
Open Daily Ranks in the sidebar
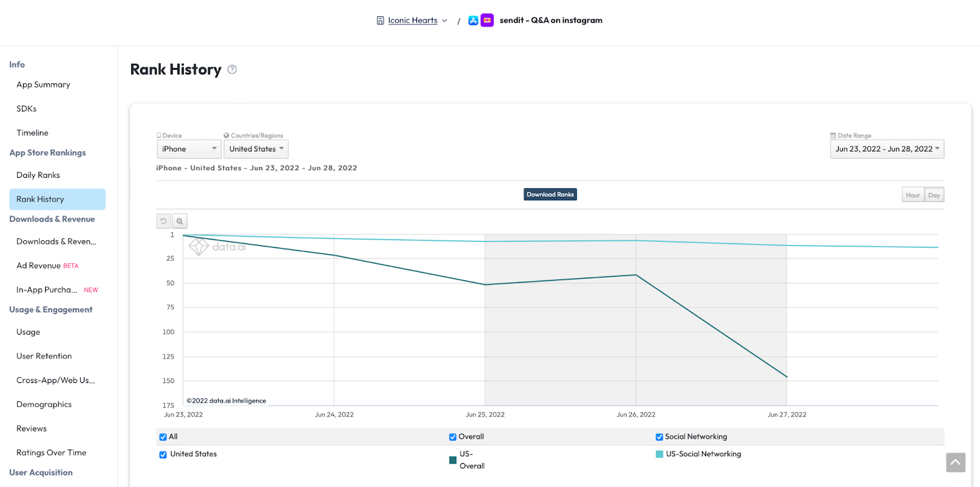[38, 175]
